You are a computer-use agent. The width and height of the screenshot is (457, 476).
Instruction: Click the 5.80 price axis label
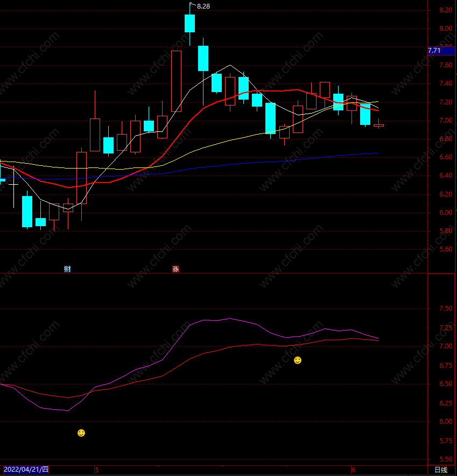446,231
